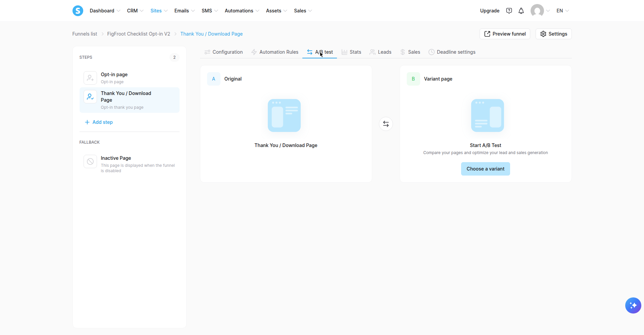
Task: Click the gear icon on Settings button
Action: pyautogui.click(x=543, y=34)
